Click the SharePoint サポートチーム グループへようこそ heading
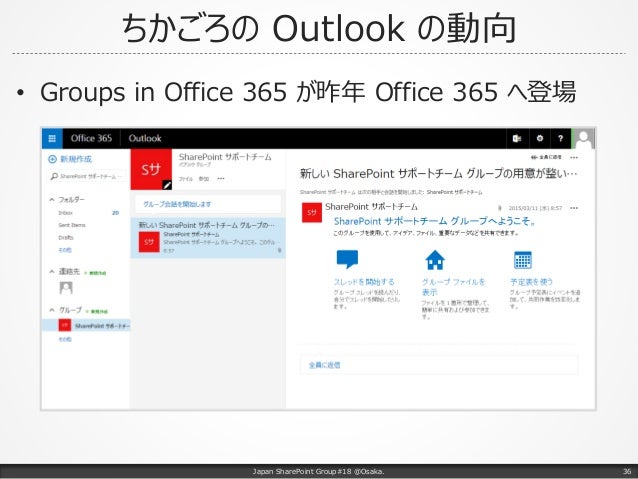638x479 pixels. pyautogui.click(x=434, y=221)
